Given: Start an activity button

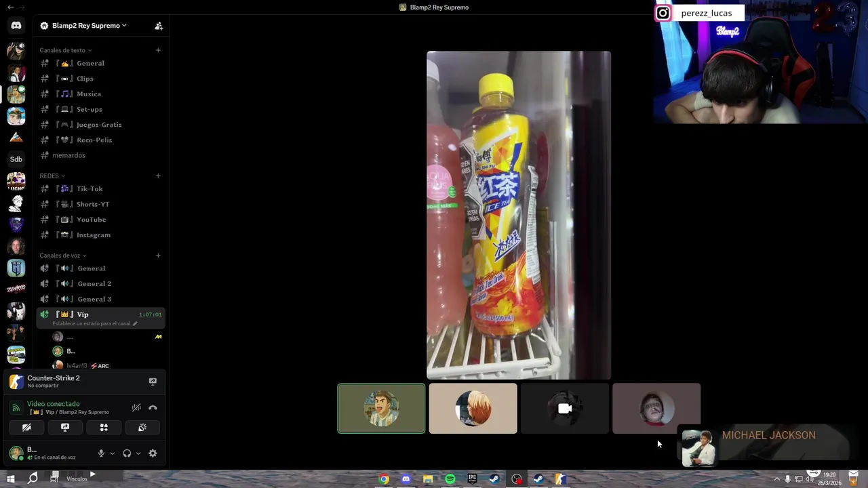Looking at the screenshot, I should 104,428.
